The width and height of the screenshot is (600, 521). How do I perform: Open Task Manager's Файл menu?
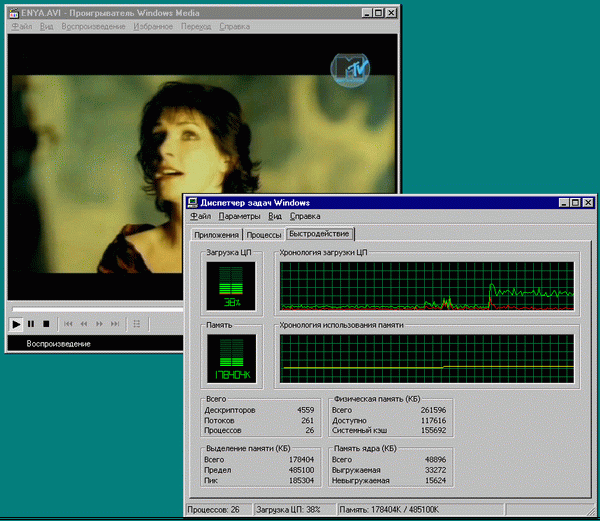(x=200, y=216)
